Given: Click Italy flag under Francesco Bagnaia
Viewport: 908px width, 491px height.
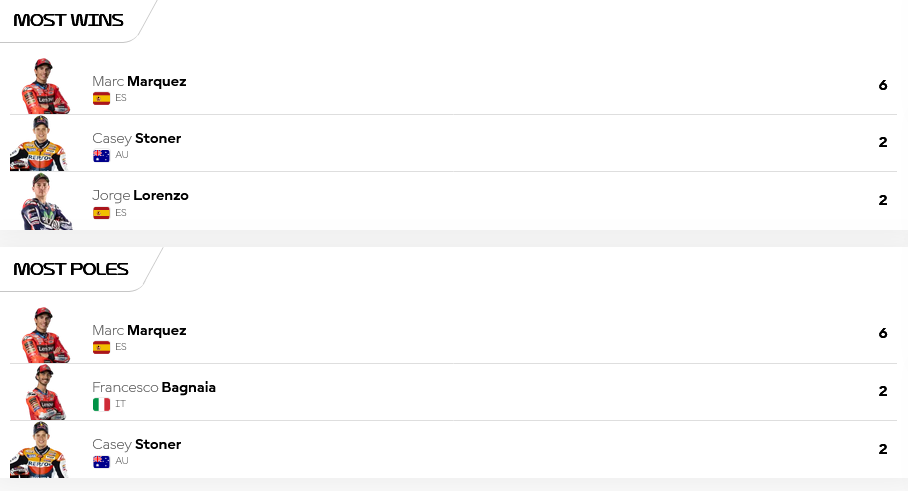Looking at the screenshot, I should pos(101,404).
